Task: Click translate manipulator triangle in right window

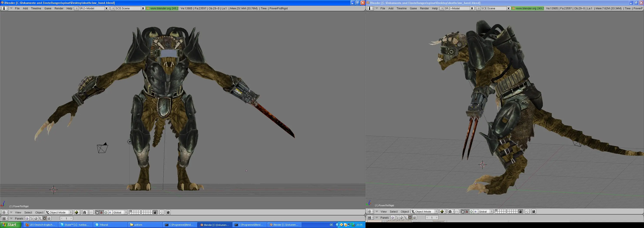Action: [467, 211]
